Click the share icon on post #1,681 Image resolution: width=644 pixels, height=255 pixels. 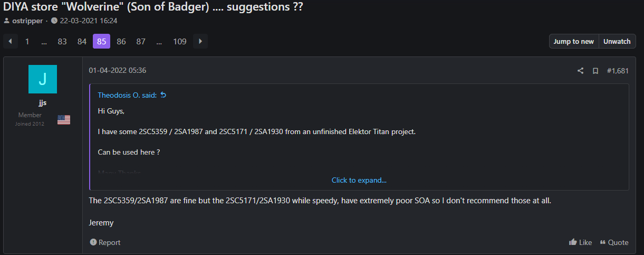click(x=580, y=71)
